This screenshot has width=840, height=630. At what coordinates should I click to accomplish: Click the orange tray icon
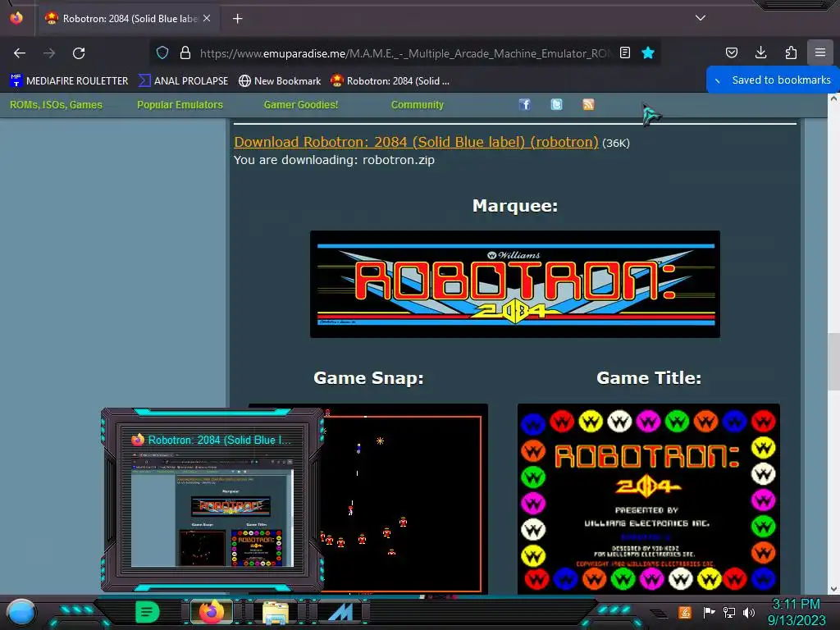pos(685,612)
